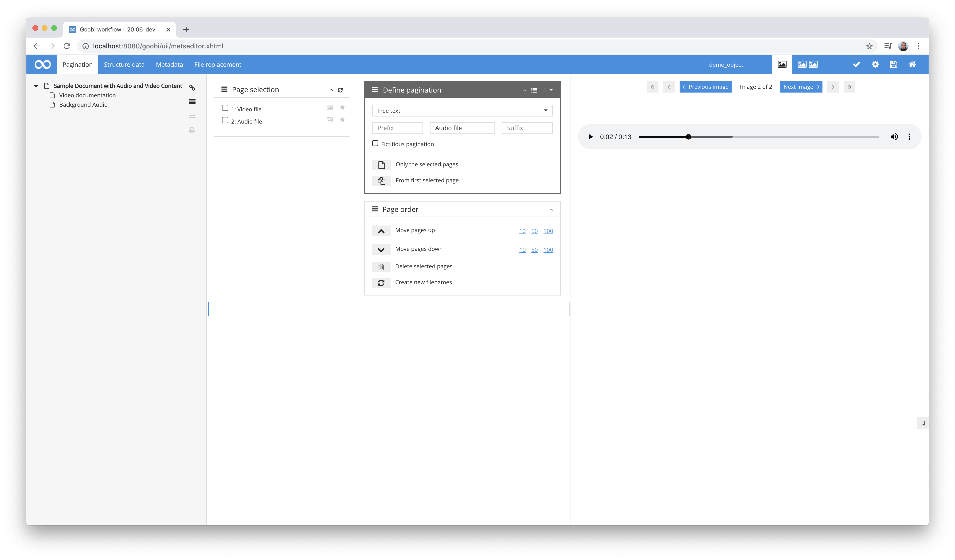Viewport: 955px width, 560px height.
Task: Click the bookmark icon at right edge
Action: 922,423
